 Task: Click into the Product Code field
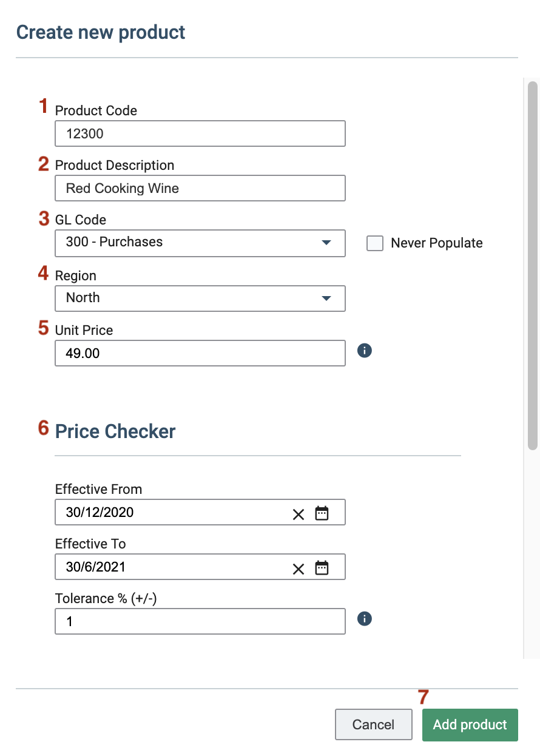[200, 133]
